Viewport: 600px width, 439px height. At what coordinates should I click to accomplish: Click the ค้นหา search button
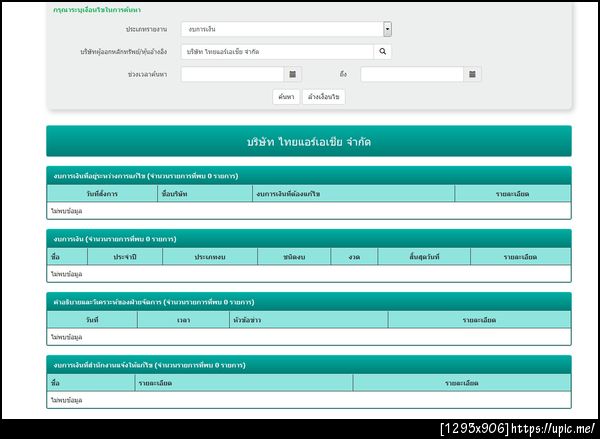tap(286, 97)
